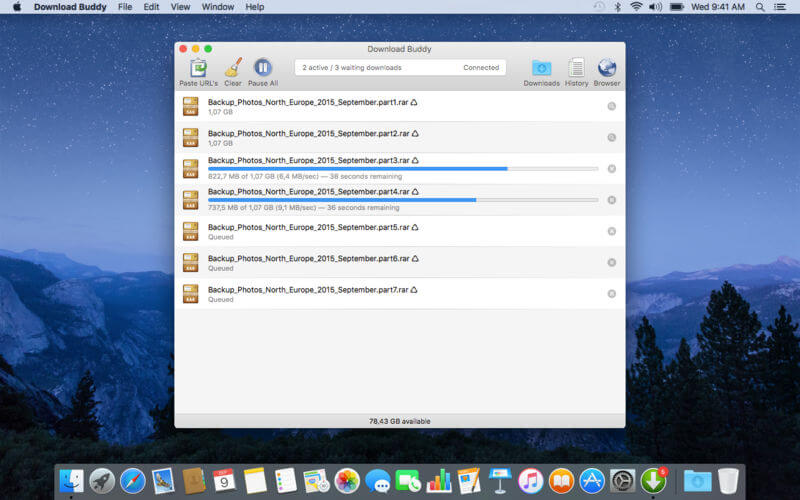Open the Browser globe icon
This screenshot has width=800, height=500.
click(x=607, y=67)
